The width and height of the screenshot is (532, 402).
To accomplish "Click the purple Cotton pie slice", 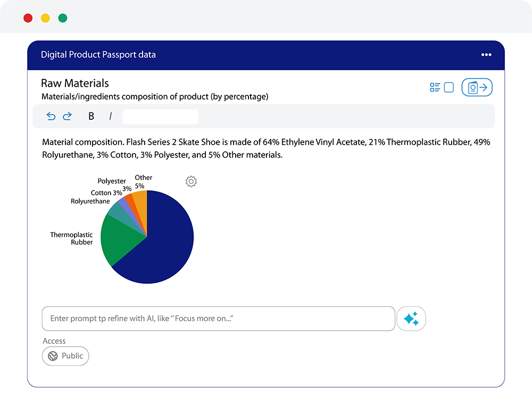I will pos(126,207).
